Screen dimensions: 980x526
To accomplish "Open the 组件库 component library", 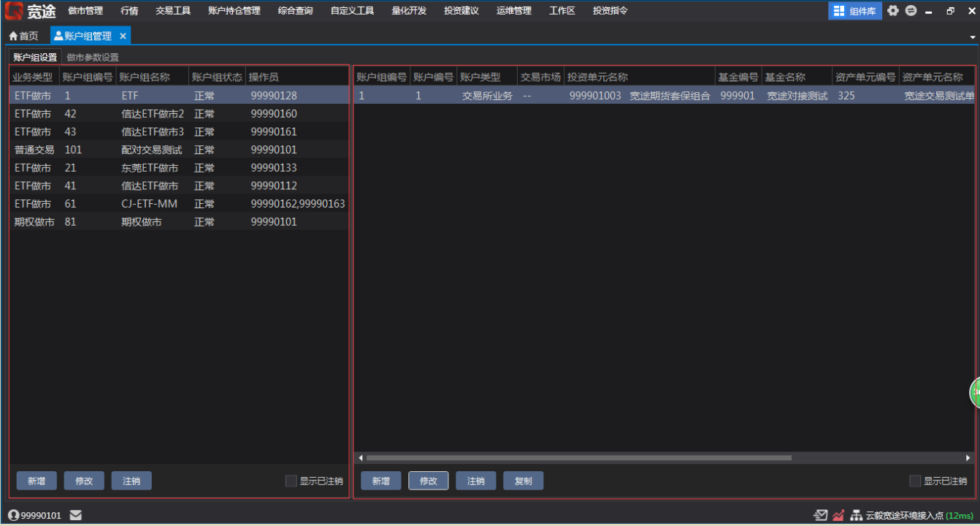I will 855,11.
